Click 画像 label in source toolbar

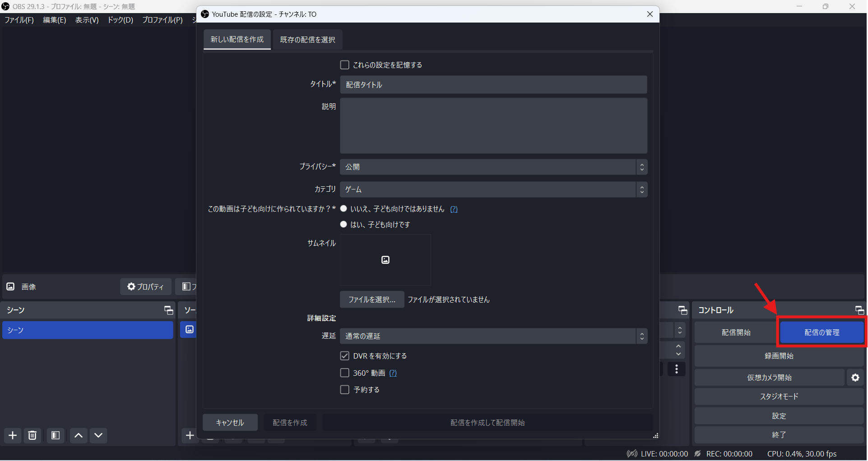coord(29,287)
